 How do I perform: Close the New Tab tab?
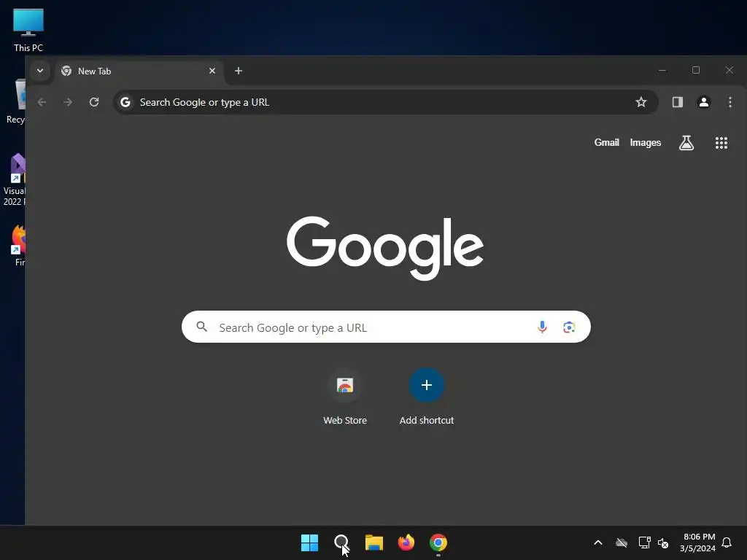pyautogui.click(x=212, y=71)
